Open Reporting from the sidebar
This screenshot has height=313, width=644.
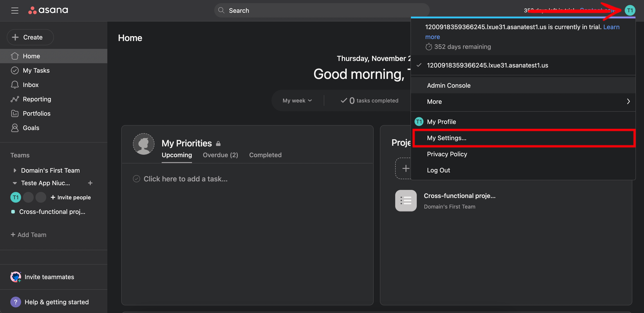pyautogui.click(x=37, y=99)
